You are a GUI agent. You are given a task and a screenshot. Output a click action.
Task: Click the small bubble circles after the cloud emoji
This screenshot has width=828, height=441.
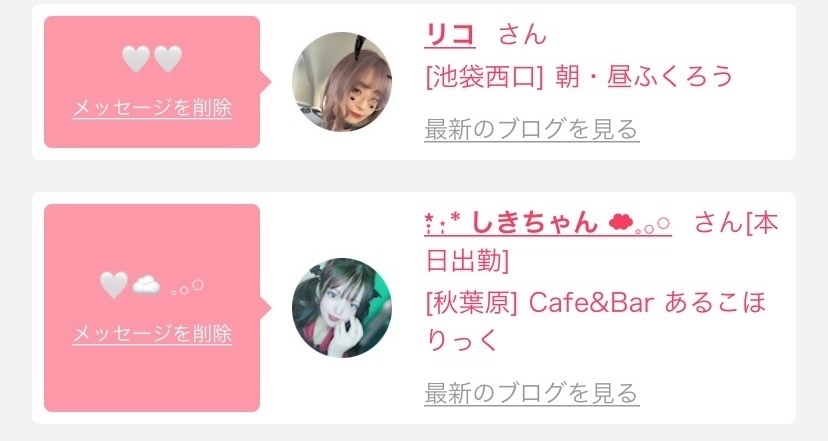pos(187,288)
